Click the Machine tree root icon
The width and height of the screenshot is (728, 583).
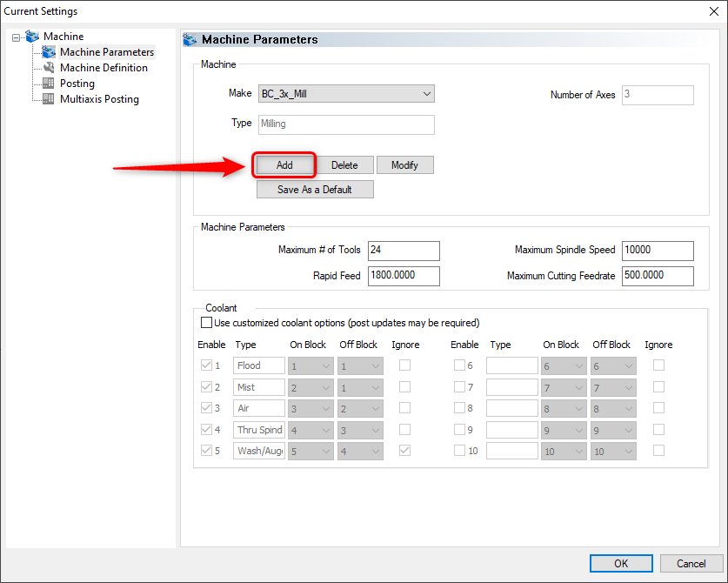point(32,36)
